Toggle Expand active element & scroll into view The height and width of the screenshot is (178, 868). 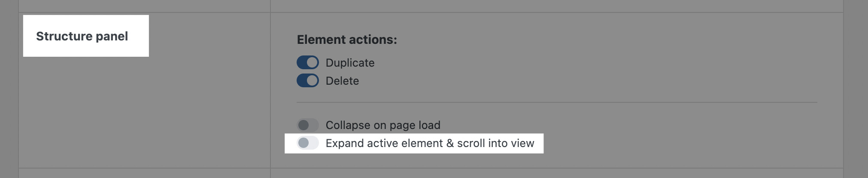coord(307,143)
